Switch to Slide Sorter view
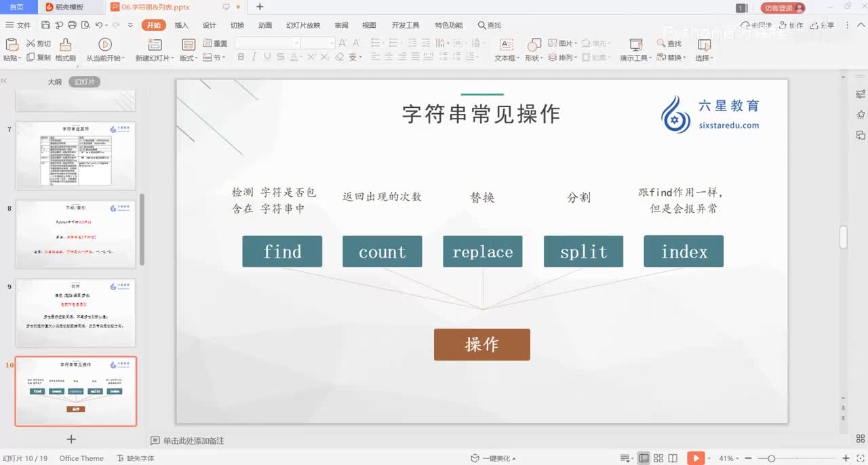868x465 pixels. coord(658,458)
